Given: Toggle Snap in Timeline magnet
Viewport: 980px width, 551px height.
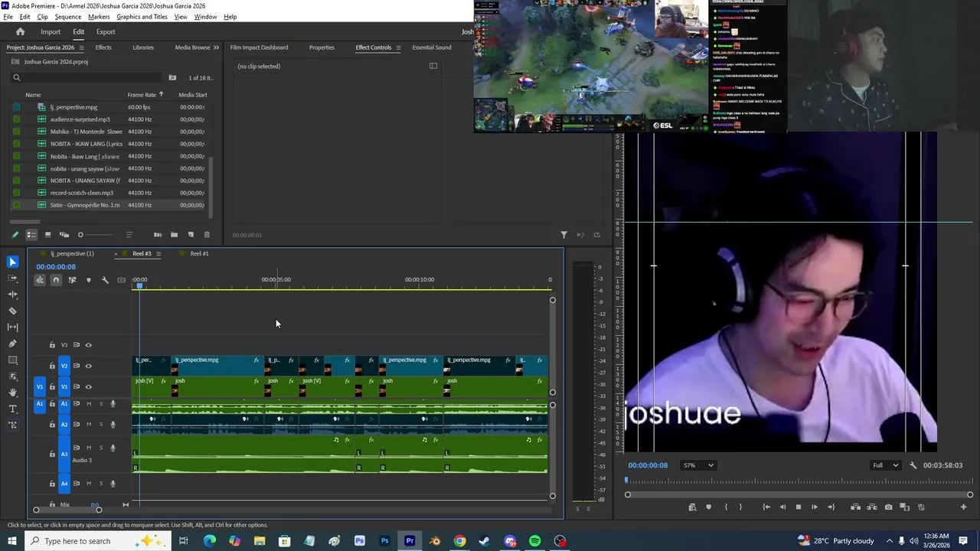Looking at the screenshot, I should 56,280.
